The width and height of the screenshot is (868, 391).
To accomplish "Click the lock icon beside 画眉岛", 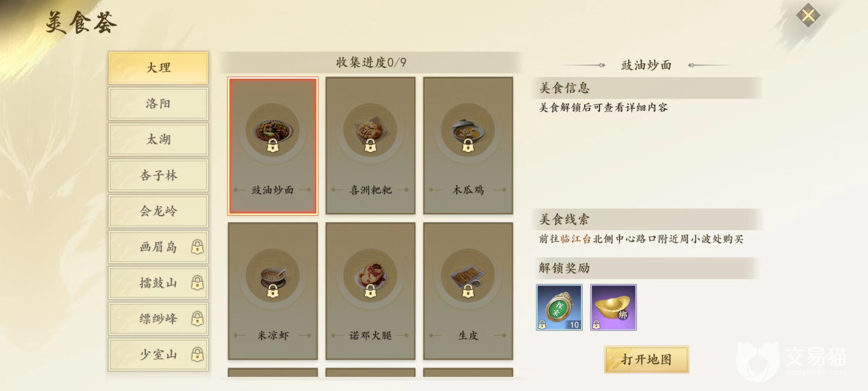I will coord(197,247).
